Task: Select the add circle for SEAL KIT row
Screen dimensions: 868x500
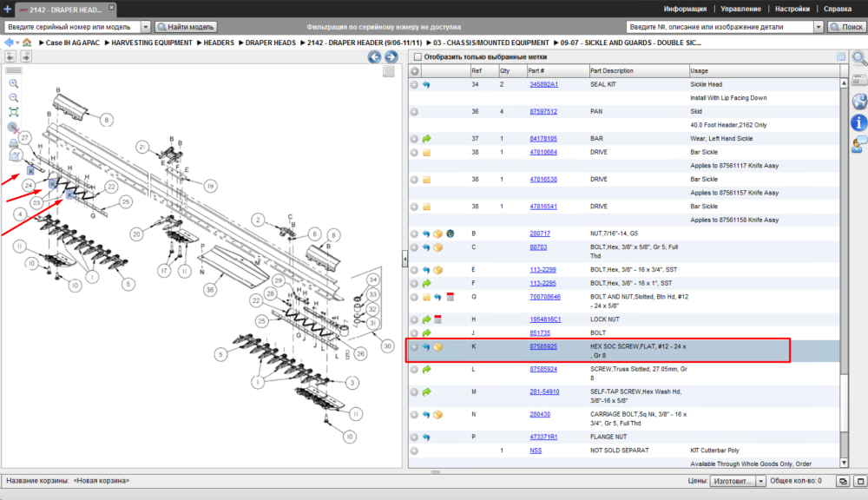Action: click(414, 85)
